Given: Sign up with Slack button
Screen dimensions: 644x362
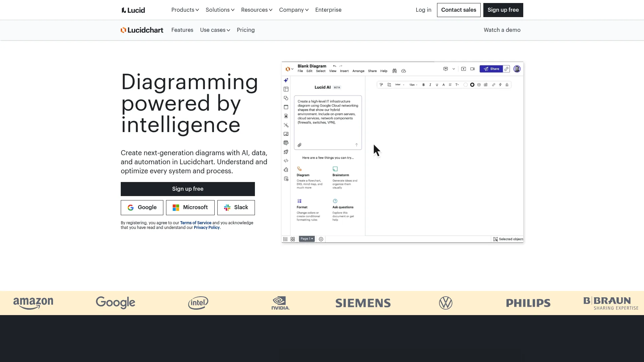Looking at the screenshot, I should (x=236, y=207).
